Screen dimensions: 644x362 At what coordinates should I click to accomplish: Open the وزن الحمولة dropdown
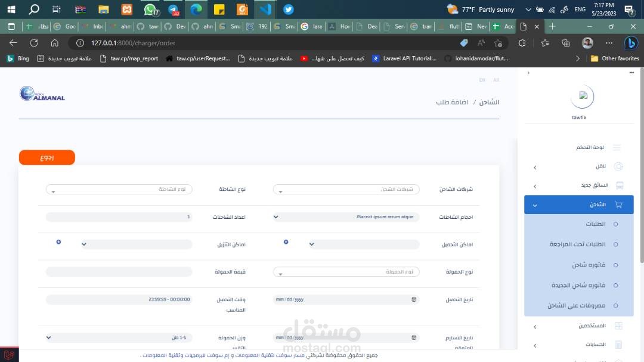click(119, 338)
